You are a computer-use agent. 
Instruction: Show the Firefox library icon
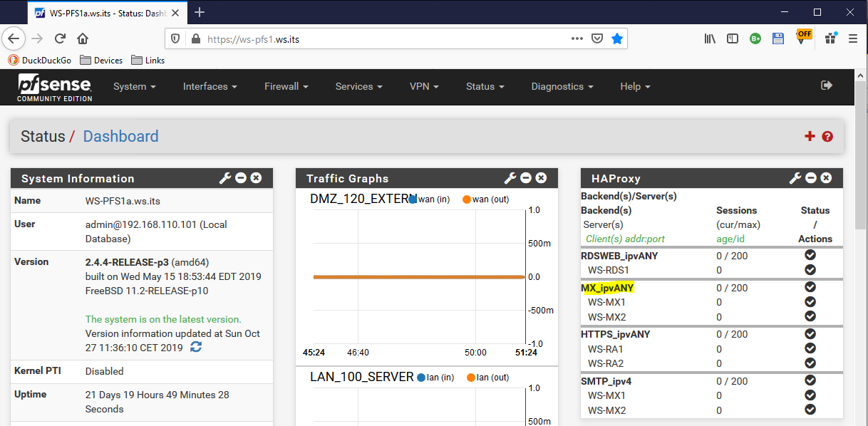click(710, 39)
